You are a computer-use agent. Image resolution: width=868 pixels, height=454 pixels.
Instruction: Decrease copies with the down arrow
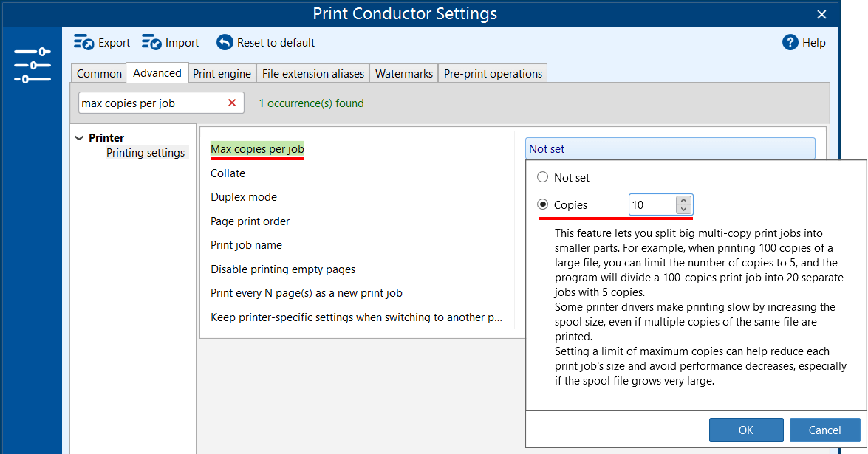684,210
